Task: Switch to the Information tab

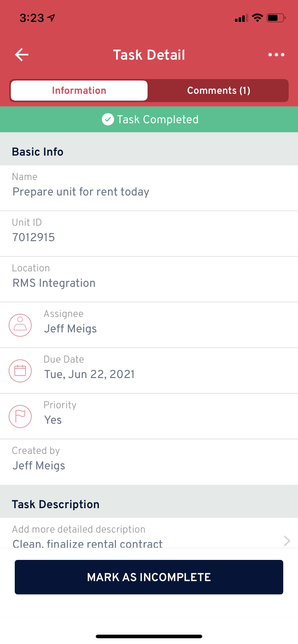Action: tap(79, 91)
